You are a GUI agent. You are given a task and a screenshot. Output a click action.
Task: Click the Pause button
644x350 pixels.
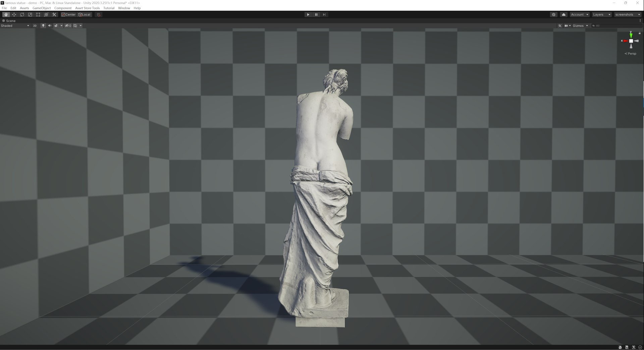(x=316, y=14)
